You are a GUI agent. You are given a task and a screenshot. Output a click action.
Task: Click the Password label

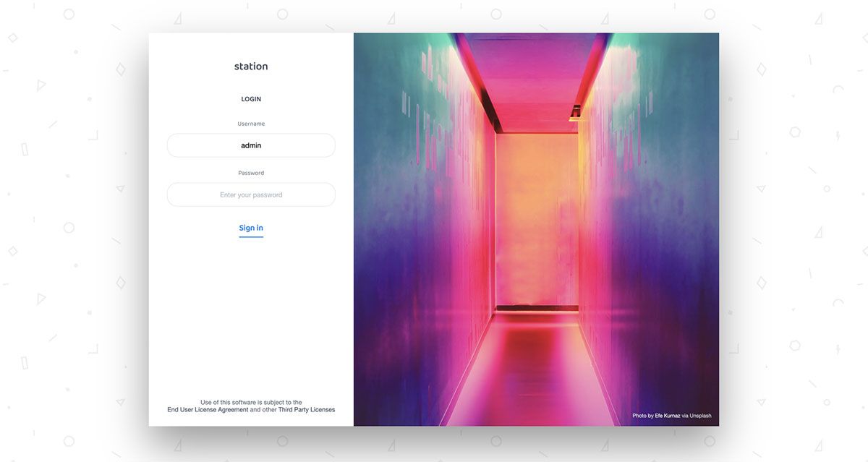(251, 173)
